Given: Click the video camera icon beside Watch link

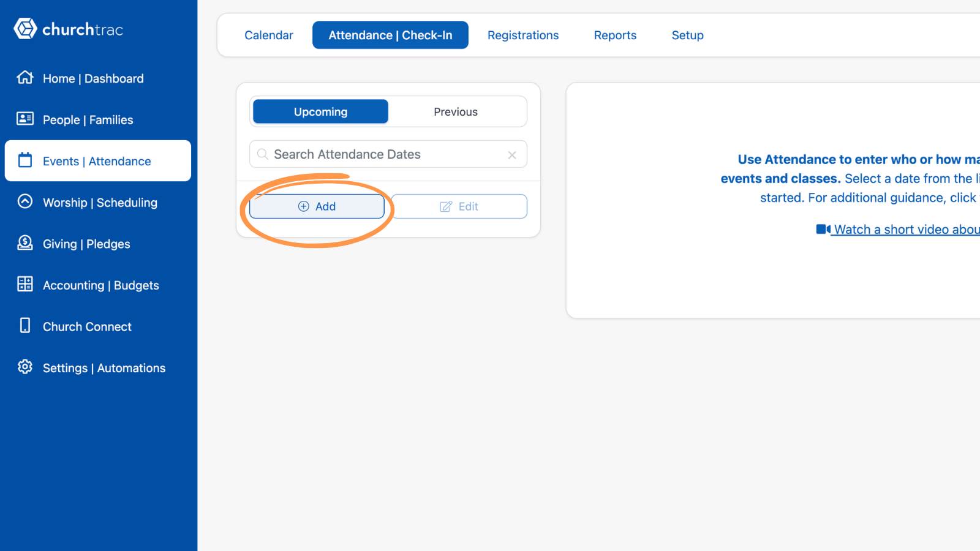Looking at the screenshot, I should click(823, 229).
